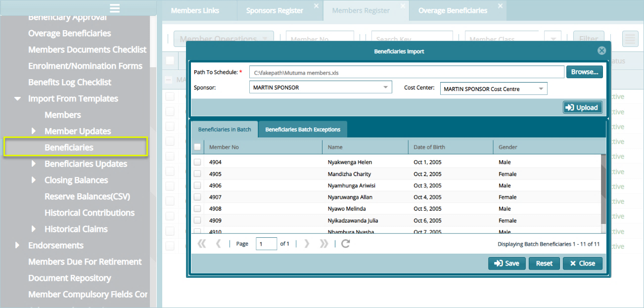The height and width of the screenshot is (308, 644).
Task: Open the Member Operations dropdown
Action: (x=224, y=39)
